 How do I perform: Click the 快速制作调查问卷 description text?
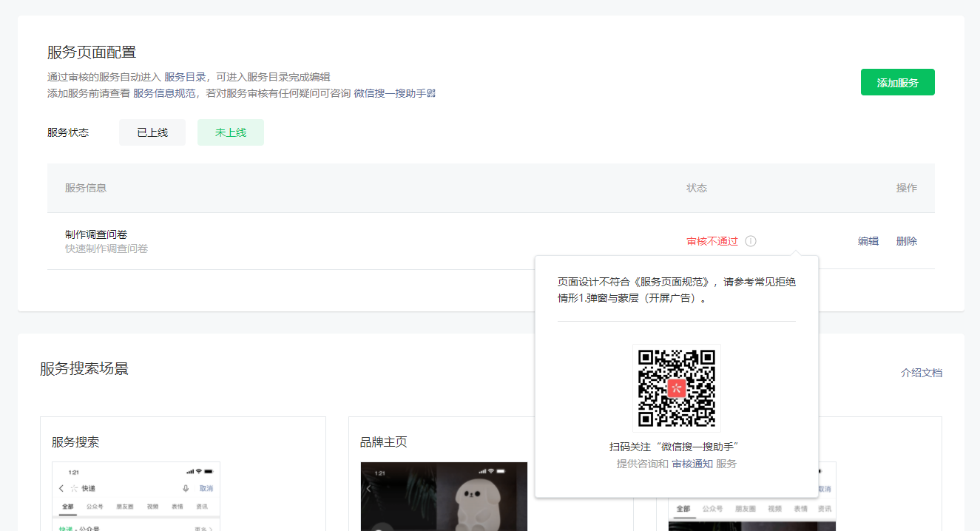(107, 248)
